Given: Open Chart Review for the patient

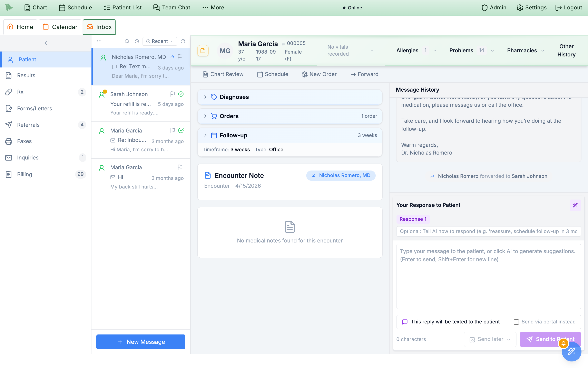Looking at the screenshot, I should pyautogui.click(x=223, y=74).
